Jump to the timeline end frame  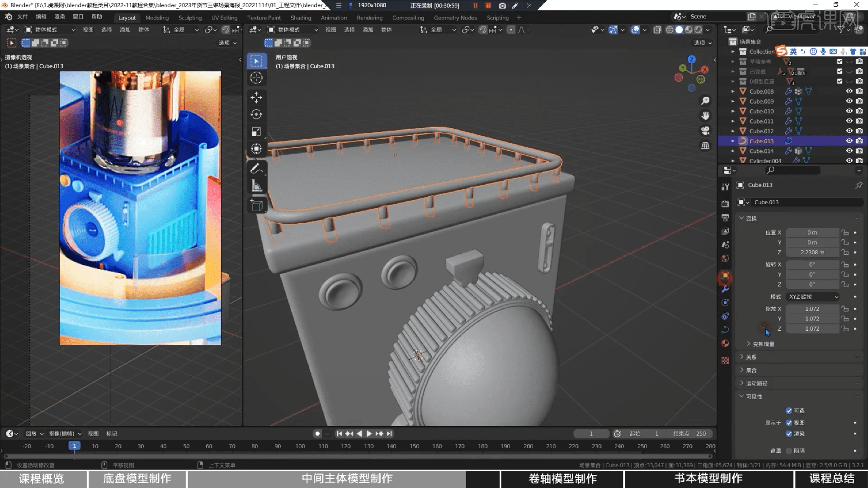[x=389, y=433]
